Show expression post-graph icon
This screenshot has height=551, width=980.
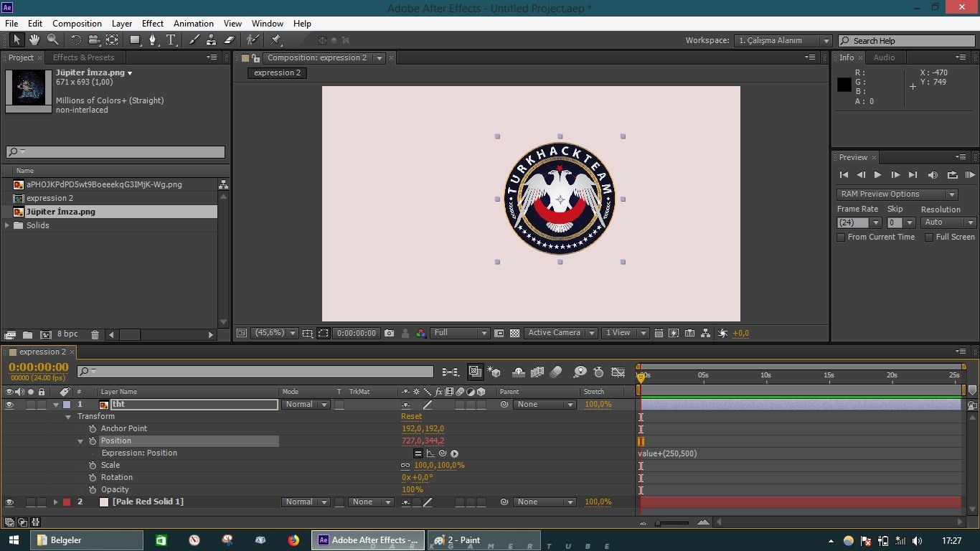tap(430, 453)
